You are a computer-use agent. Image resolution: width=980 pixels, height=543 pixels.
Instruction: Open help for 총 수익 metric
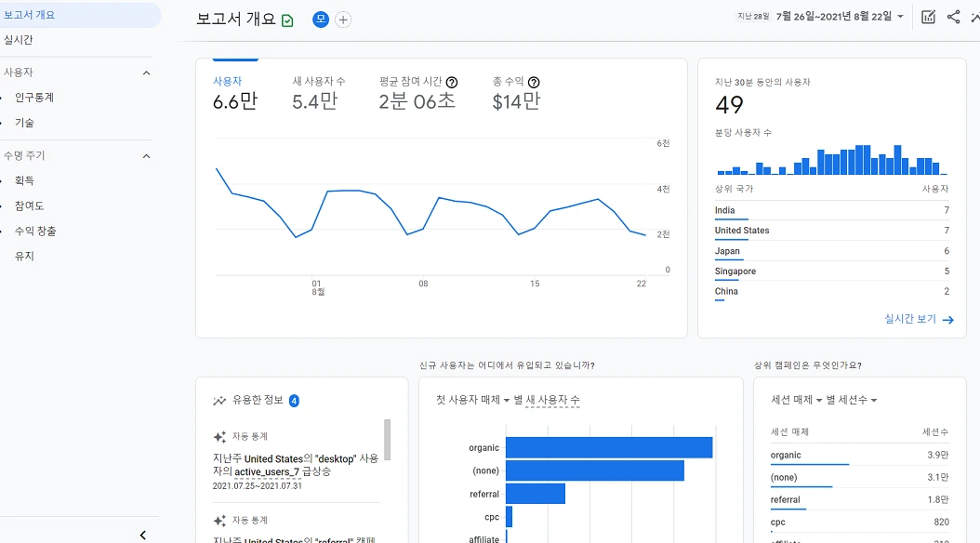(x=534, y=82)
